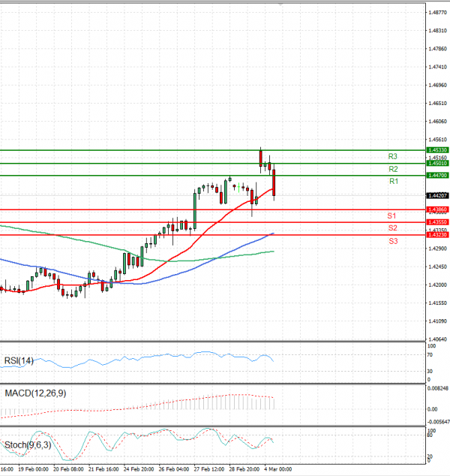The image size is (450, 476).
Task: Click the 1.45610 price axis value
Action: coord(437,140)
